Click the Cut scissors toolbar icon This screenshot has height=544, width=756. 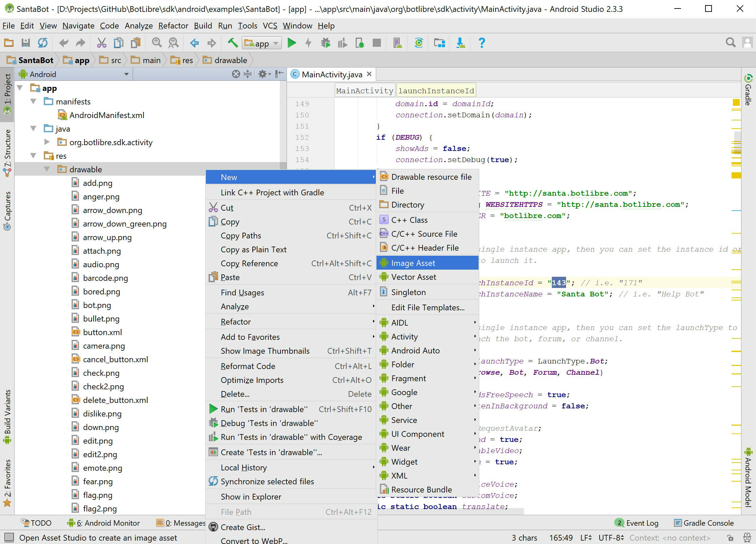coord(101,43)
